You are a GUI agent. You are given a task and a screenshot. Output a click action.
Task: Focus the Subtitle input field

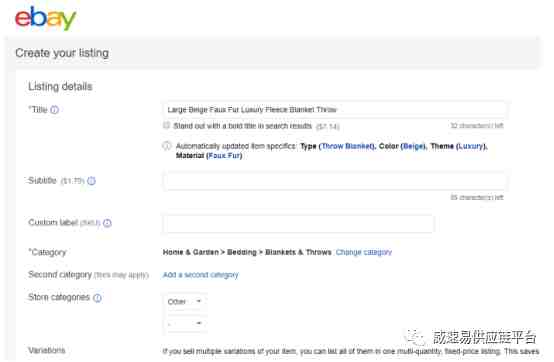point(334,181)
